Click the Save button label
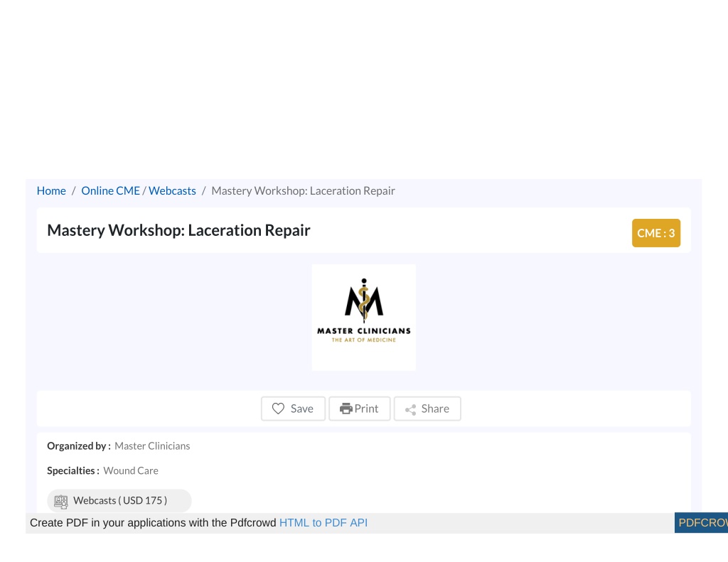Screen dimensions: 728x562 pyautogui.click(x=301, y=409)
